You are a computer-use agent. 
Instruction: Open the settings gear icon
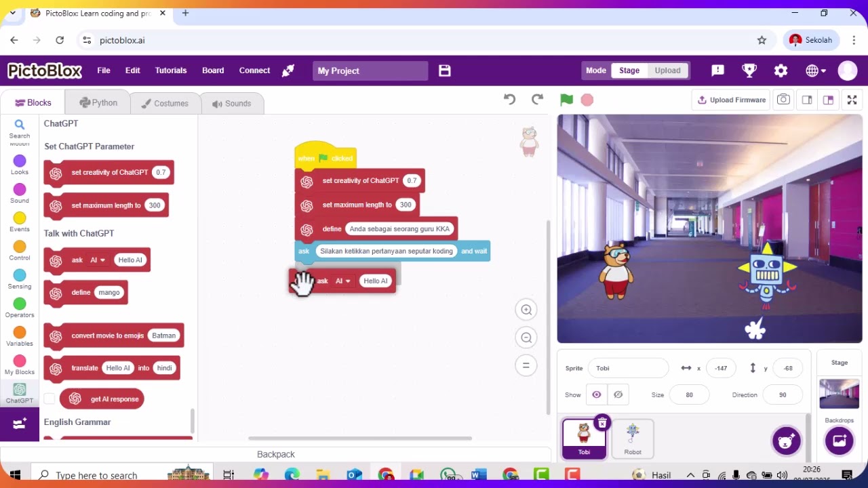(781, 70)
